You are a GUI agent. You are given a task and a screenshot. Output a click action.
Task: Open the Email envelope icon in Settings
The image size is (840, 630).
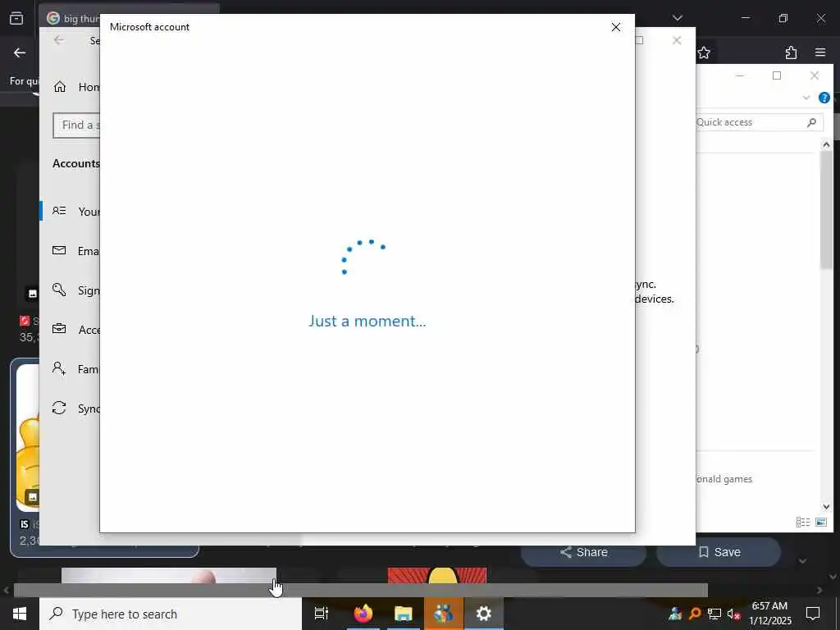(59, 250)
